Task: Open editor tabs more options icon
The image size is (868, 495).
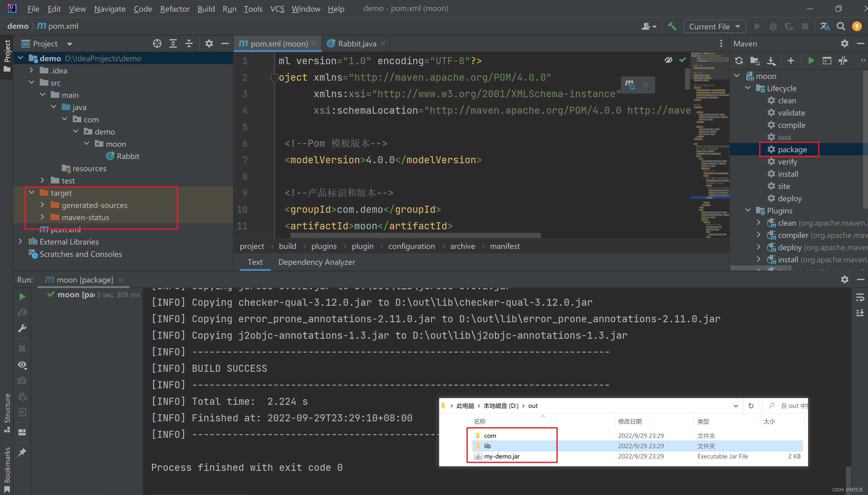Action: tap(721, 43)
